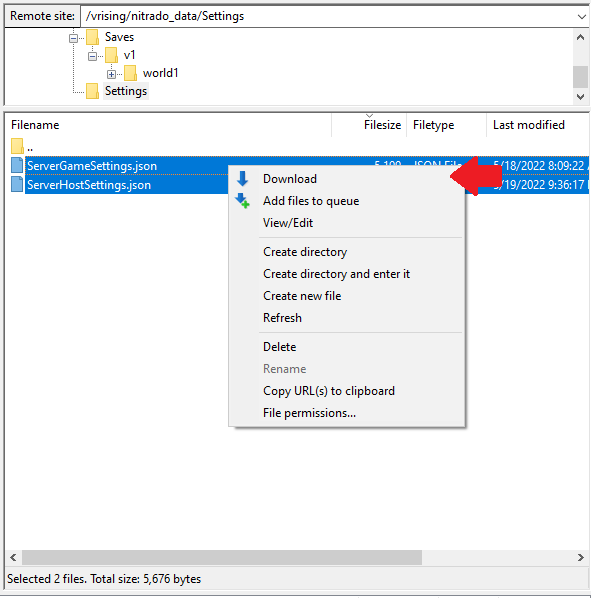Sort by Filename column header
This screenshot has width=591, height=598.
coord(168,125)
